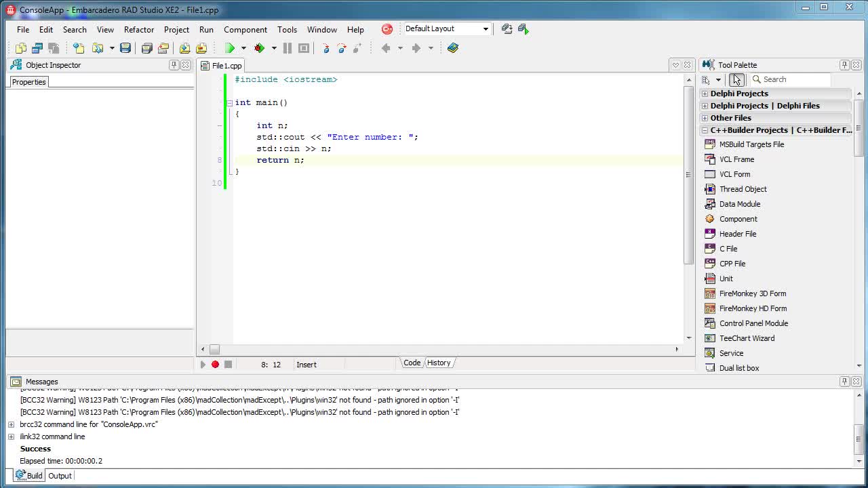Pin the Tool Palette panel
This screenshot has width=868, height=488.
[x=844, y=65]
